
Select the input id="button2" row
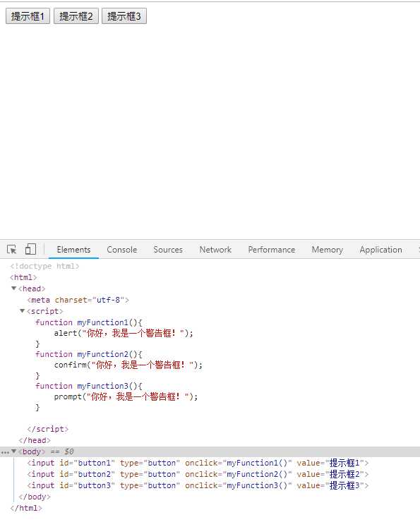coord(198,474)
